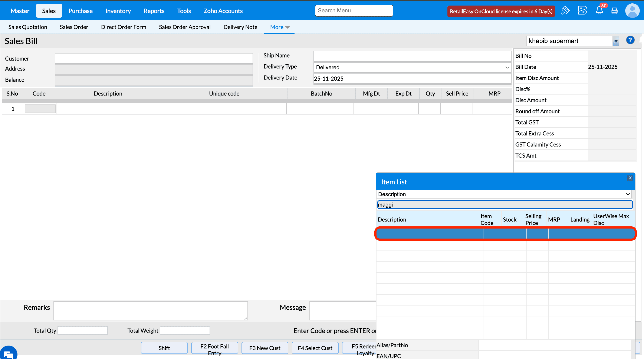The height and width of the screenshot is (359, 644).
Task: Select the highlighted row in Item List
Action: pyautogui.click(x=505, y=234)
